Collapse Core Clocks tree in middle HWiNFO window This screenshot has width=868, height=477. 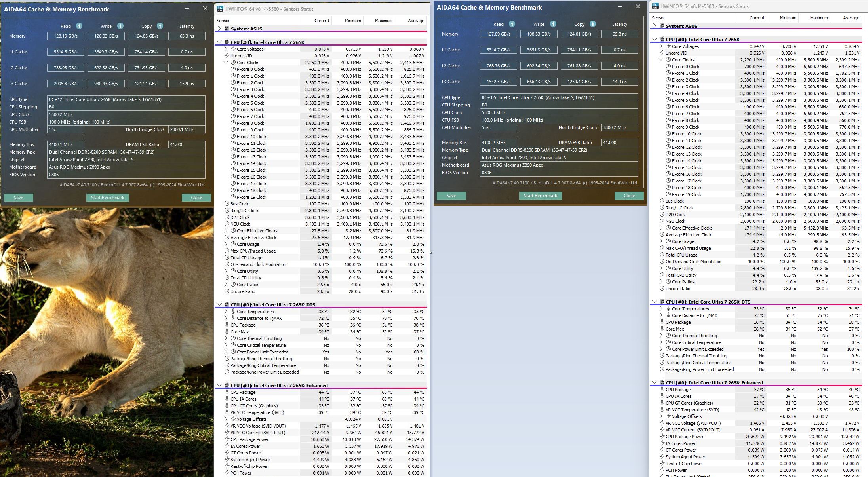pyautogui.click(x=226, y=62)
